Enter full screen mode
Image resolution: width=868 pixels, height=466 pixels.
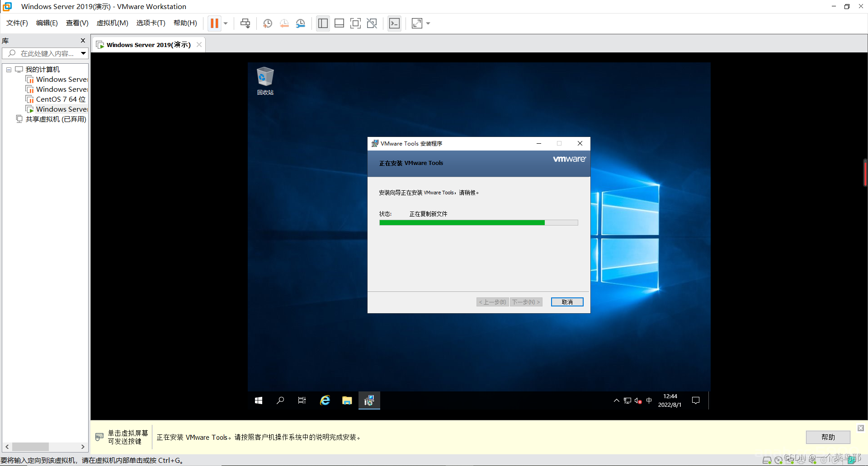tap(355, 23)
